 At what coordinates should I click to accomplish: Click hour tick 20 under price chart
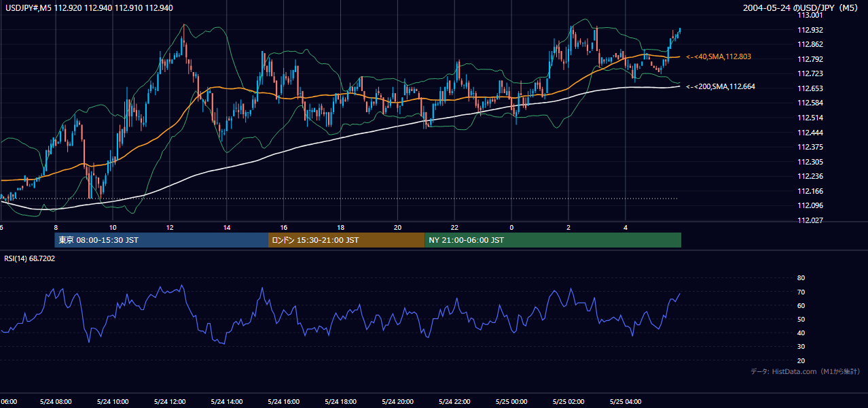pyautogui.click(x=398, y=227)
